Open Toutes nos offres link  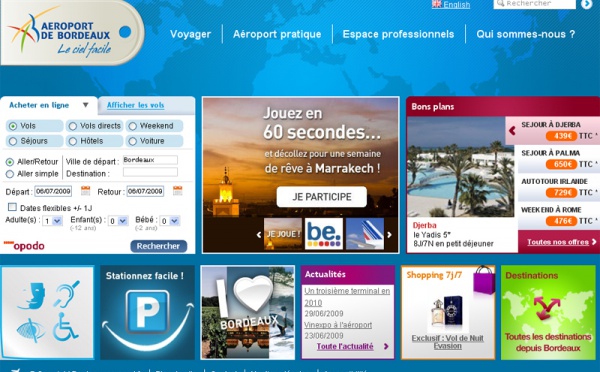coord(558,242)
